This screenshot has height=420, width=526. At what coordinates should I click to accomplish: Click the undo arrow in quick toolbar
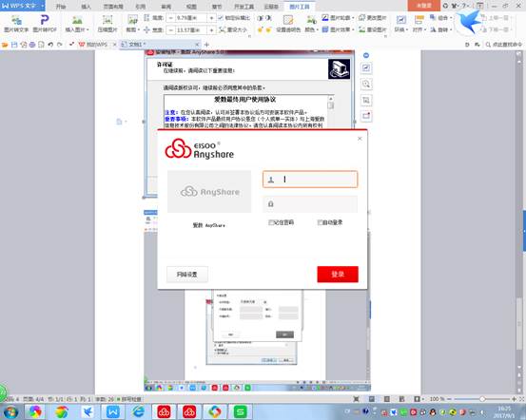[50, 45]
